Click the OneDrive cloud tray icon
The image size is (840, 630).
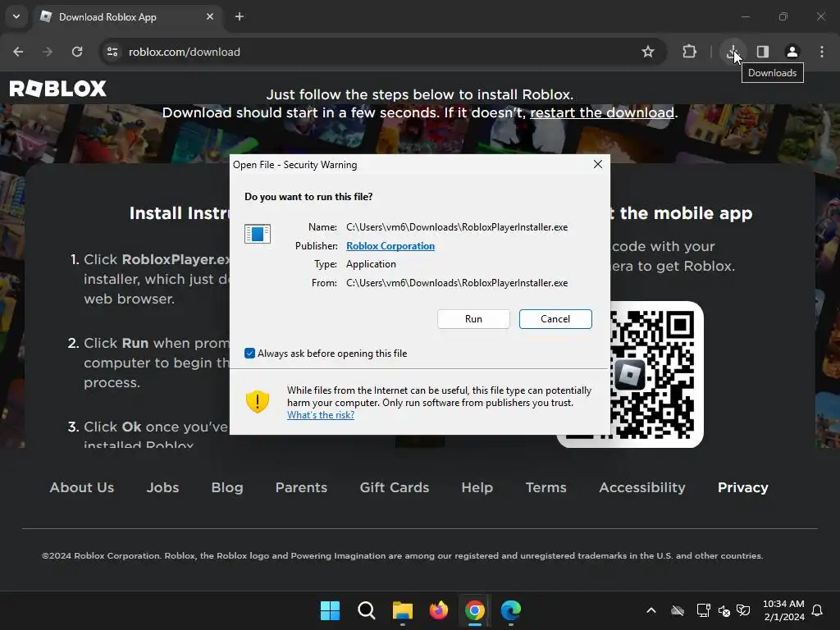677,610
